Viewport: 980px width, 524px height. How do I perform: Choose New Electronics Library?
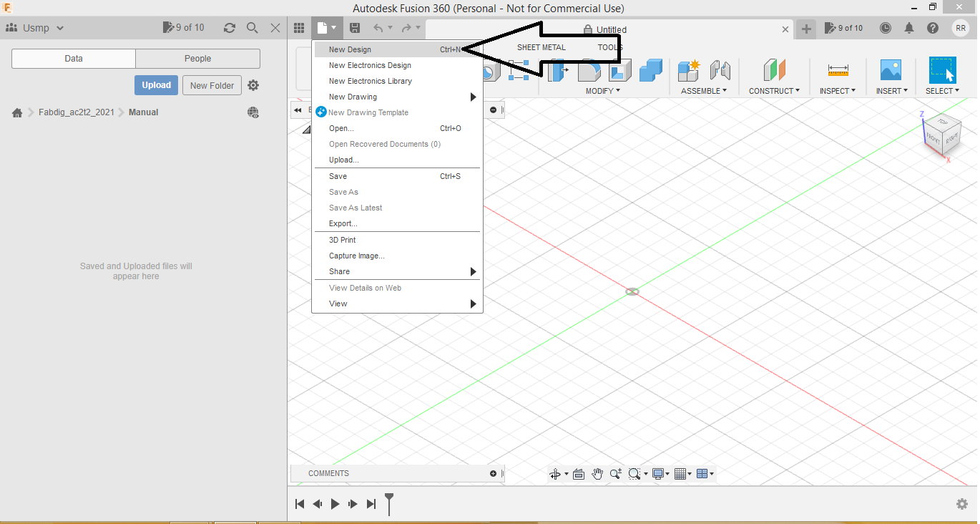tap(397, 81)
